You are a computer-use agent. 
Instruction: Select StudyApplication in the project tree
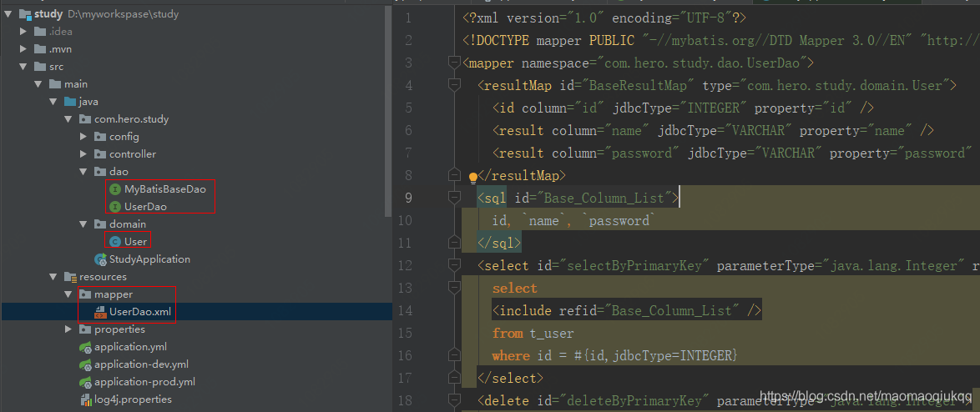tap(149, 259)
